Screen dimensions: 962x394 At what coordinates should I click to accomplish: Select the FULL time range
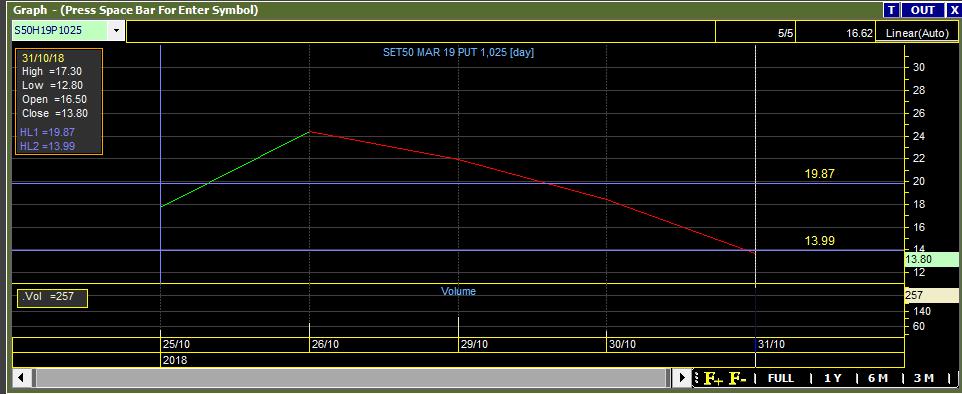780,379
